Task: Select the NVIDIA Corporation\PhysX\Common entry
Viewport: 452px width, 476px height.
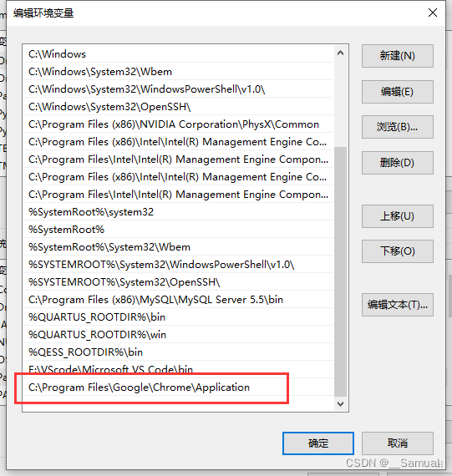Action: point(178,124)
